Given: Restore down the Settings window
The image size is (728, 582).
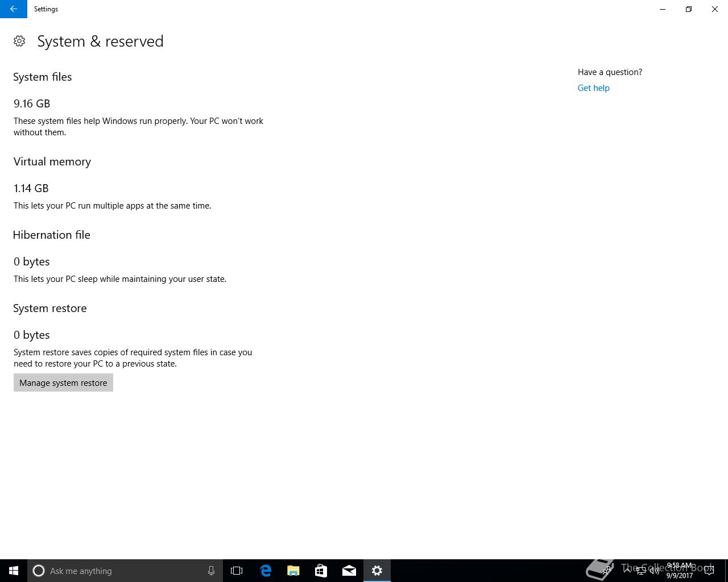Looking at the screenshot, I should click(x=689, y=9).
